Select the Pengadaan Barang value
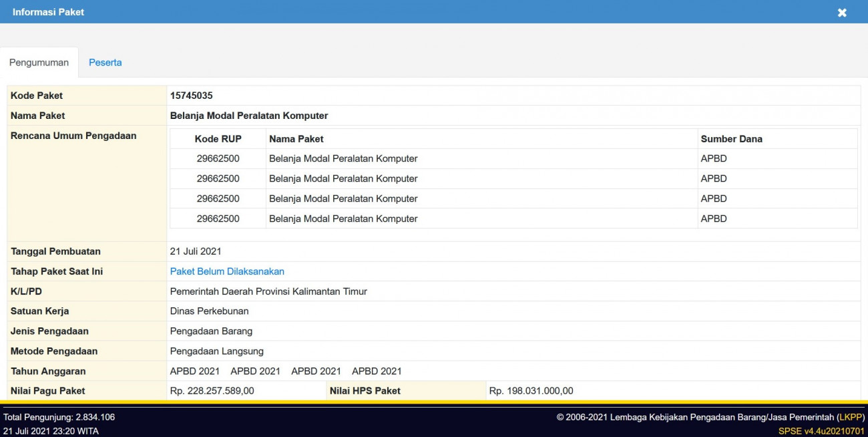Image resolution: width=868 pixels, height=437 pixels. [x=211, y=331]
